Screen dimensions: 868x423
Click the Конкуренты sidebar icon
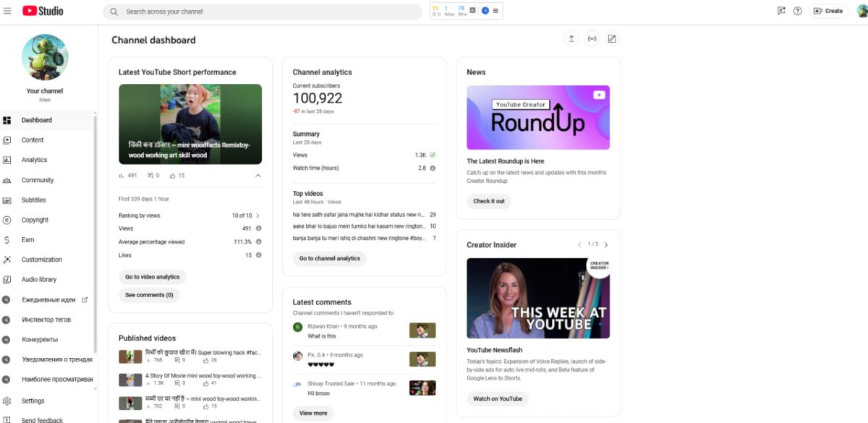[x=7, y=339]
